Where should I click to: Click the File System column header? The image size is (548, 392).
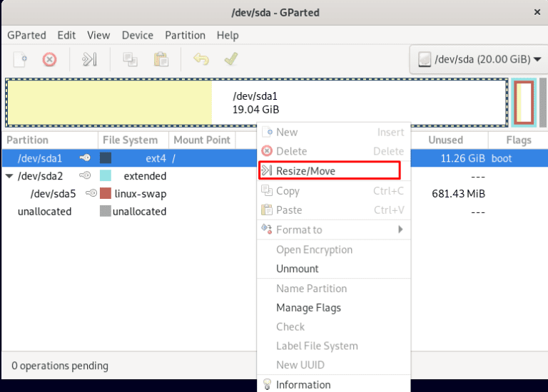(x=130, y=140)
